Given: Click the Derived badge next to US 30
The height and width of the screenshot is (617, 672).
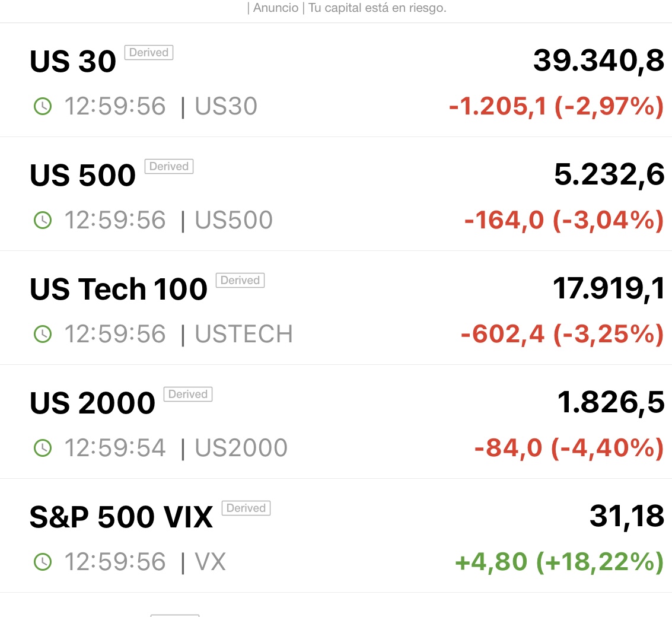Looking at the screenshot, I should pyautogui.click(x=149, y=52).
